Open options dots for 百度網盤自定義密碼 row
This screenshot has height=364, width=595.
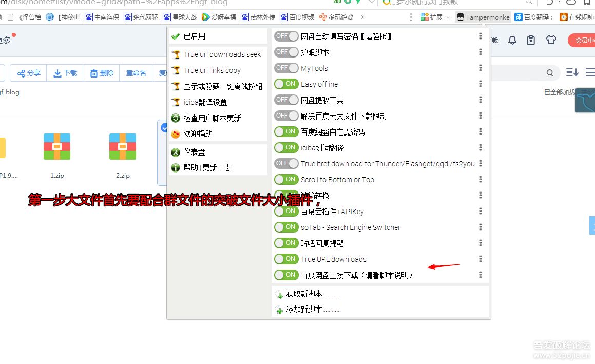pos(481,132)
